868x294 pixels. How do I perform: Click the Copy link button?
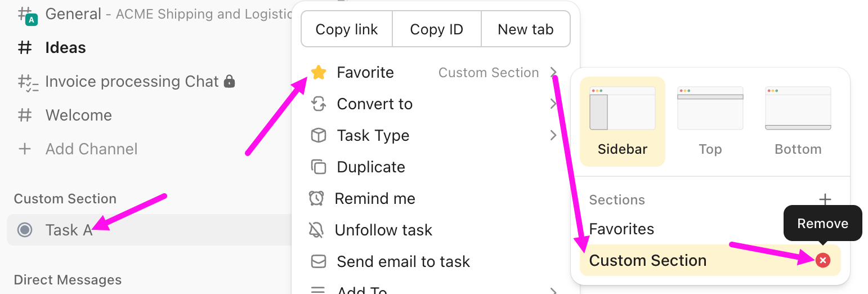(x=347, y=29)
